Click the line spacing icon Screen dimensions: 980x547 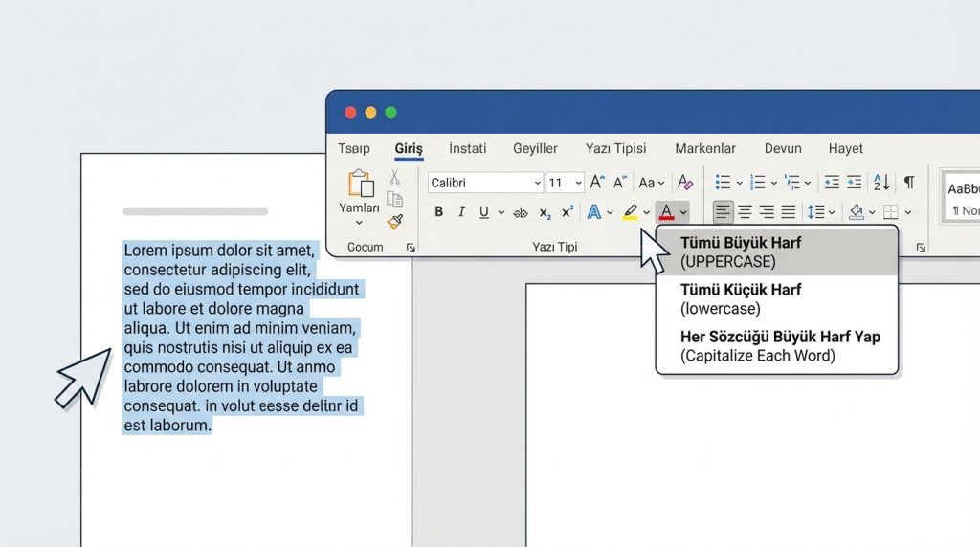815,212
